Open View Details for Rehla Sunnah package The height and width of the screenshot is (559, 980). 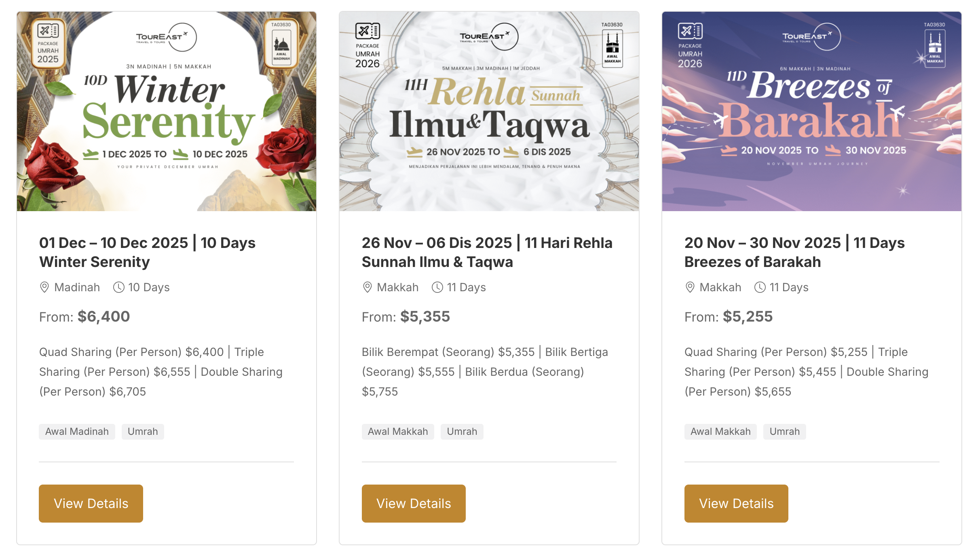[x=414, y=503]
